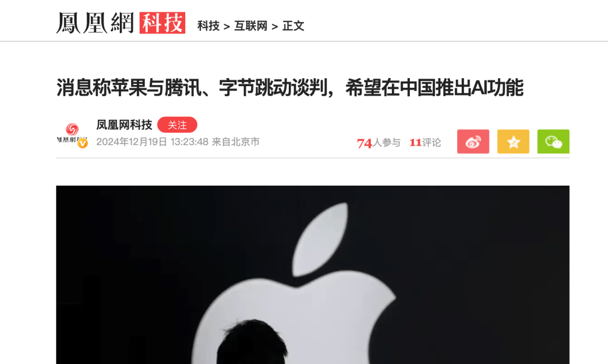Viewport: 608px width, 364px height.
Task: Click the publish date 2024年12月19日
Action: pyautogui.click(x=131, y=142)
